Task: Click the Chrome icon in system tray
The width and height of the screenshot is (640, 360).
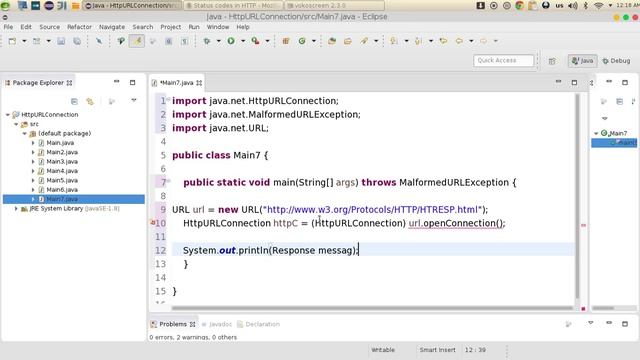Action: 520,5
